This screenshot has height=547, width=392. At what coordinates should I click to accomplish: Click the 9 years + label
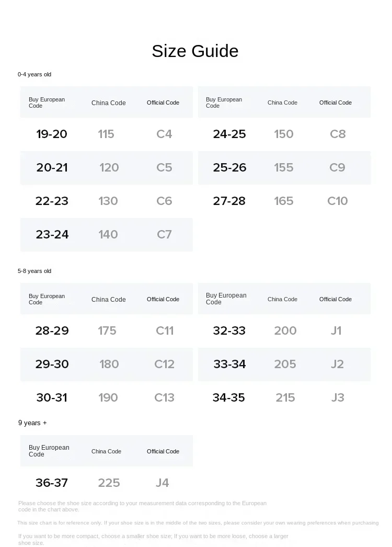pyautogui.click(x=32, y=423)
